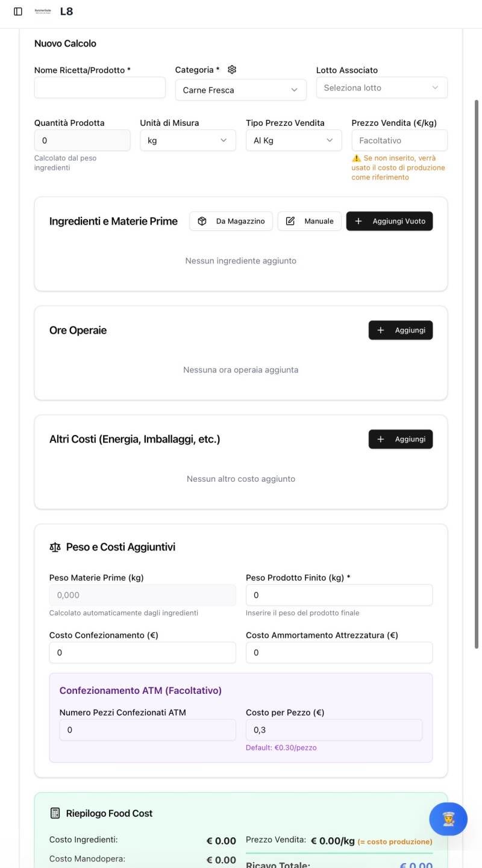482x868 pixels.
Task: Click the ButcherSuite logo
Action: point(43,11)
